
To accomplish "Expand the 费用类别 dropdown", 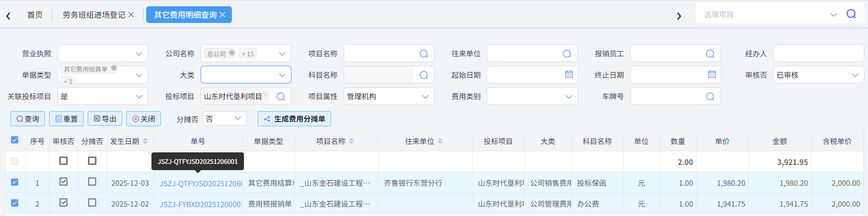I will (x=569, y=97).
